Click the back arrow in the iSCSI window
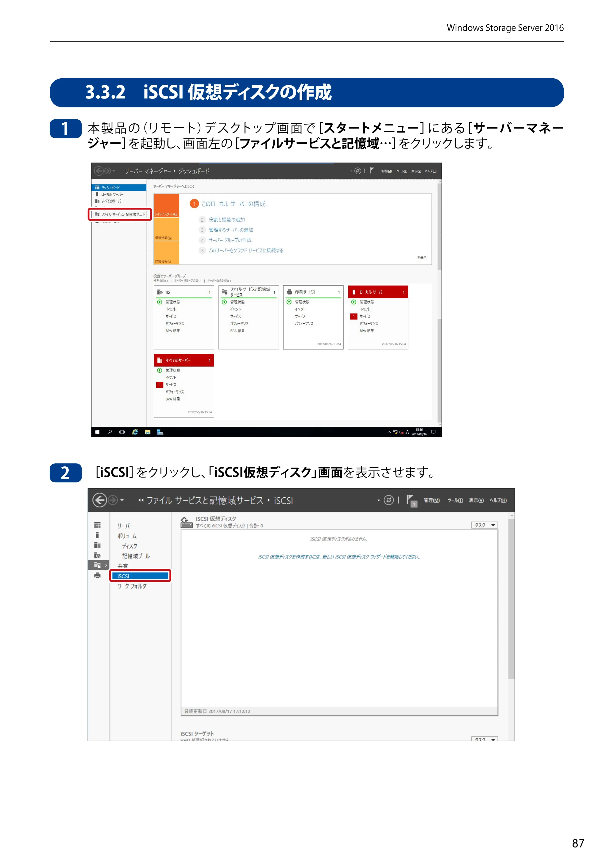614x868 pixels. pos(99,500)
